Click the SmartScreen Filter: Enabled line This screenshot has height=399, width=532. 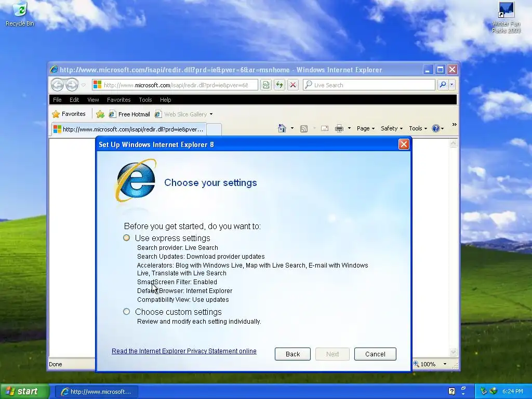(177, 282)
